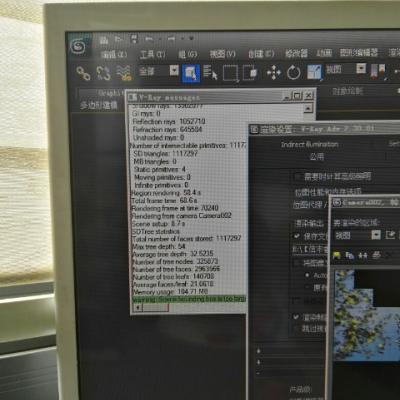The width and height of the screenshot is (400, 400).
Task: Tick the 将图像 checkbox under the output path
Action: pyautogui.click(x=296, y=263)
